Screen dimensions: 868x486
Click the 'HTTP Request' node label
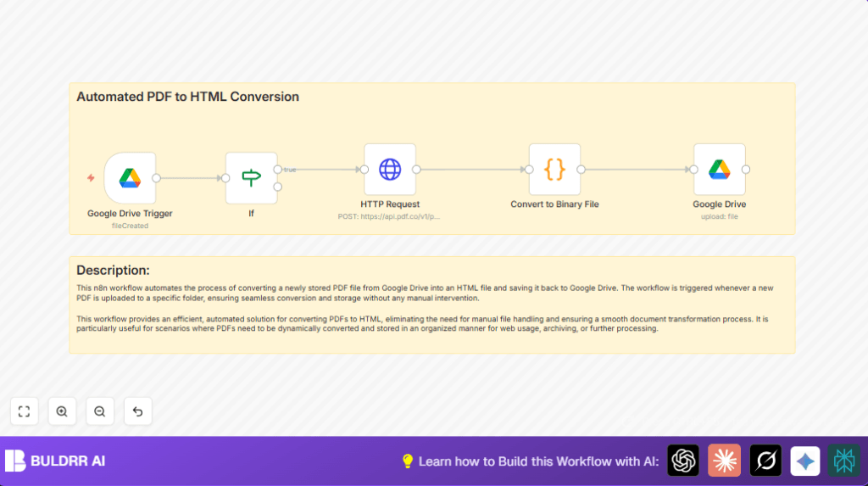point(390,204)
